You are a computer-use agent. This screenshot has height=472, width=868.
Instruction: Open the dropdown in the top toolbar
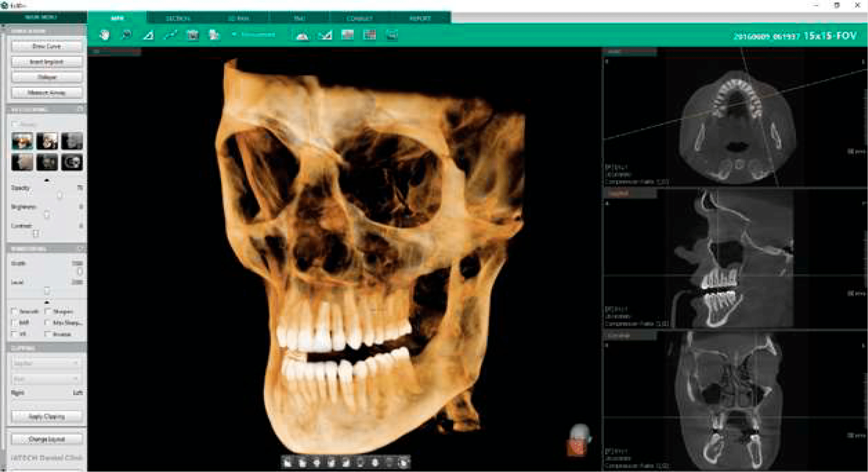(x=254, y=34)
